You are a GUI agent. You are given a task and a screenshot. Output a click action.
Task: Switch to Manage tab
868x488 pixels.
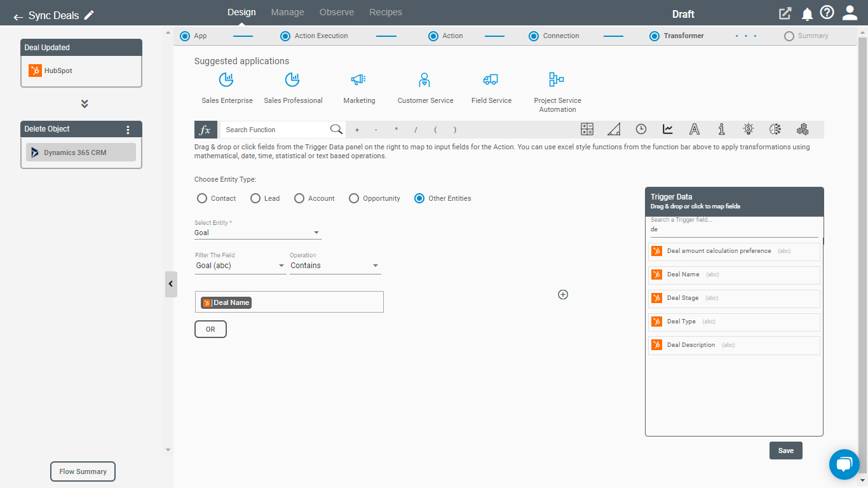click(287, 12)
